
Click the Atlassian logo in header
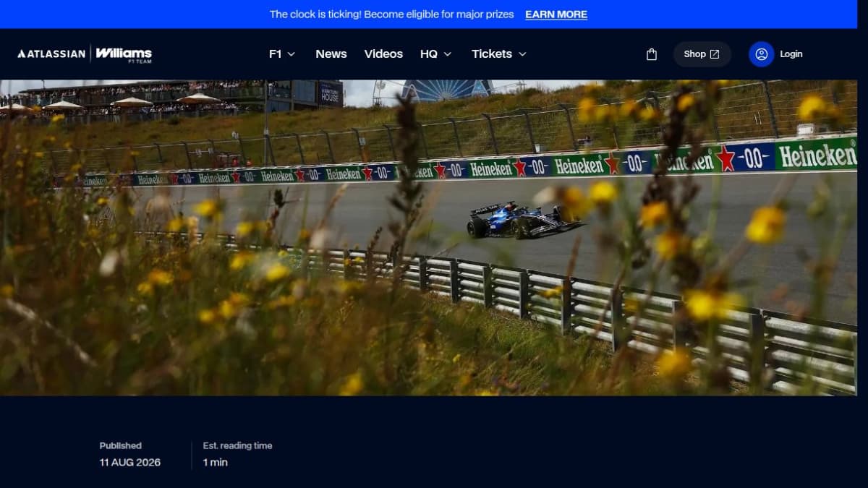[51, 53]
